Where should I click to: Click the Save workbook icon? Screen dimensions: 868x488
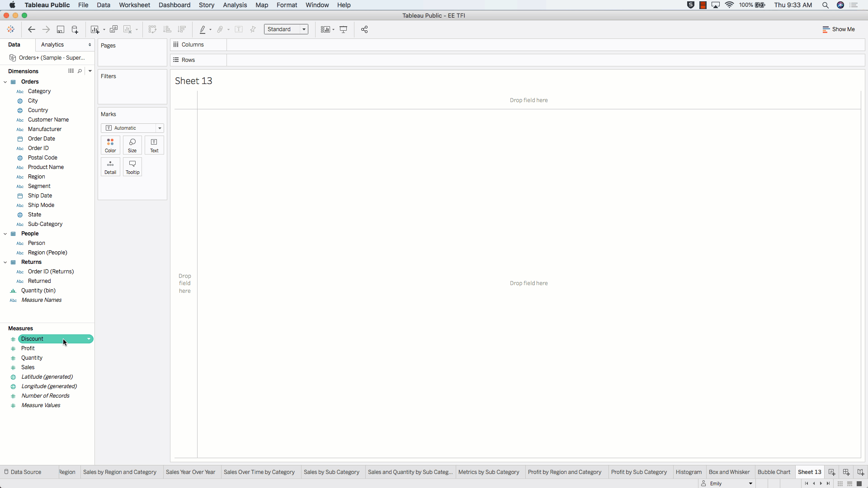(x=60, y=30)
